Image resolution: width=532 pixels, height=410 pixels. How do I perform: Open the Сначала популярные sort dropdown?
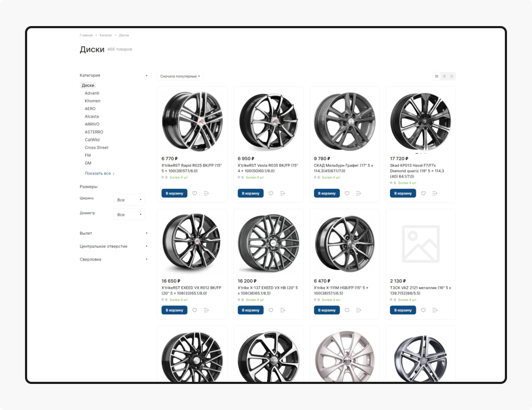[x=180, y=76]
